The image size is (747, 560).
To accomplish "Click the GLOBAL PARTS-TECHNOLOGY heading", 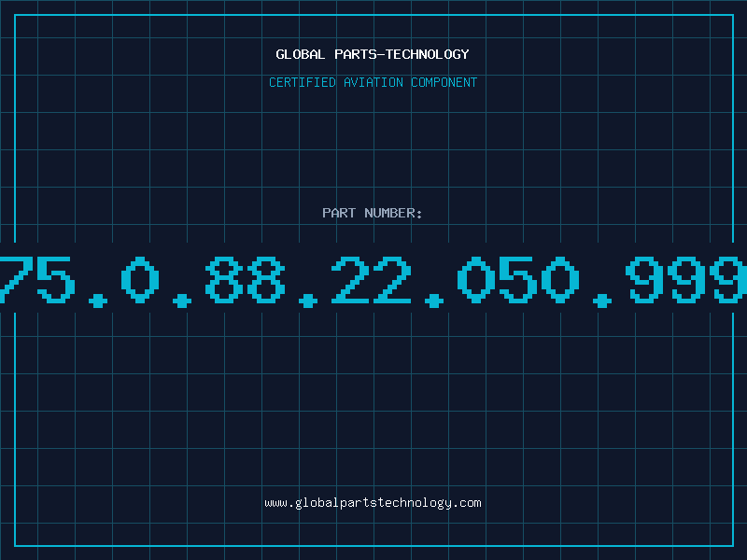I will [373, 54].
